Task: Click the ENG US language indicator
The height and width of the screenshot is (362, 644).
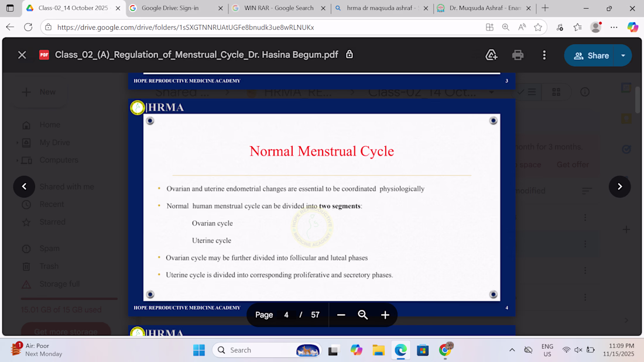Action: click(547, 350)
